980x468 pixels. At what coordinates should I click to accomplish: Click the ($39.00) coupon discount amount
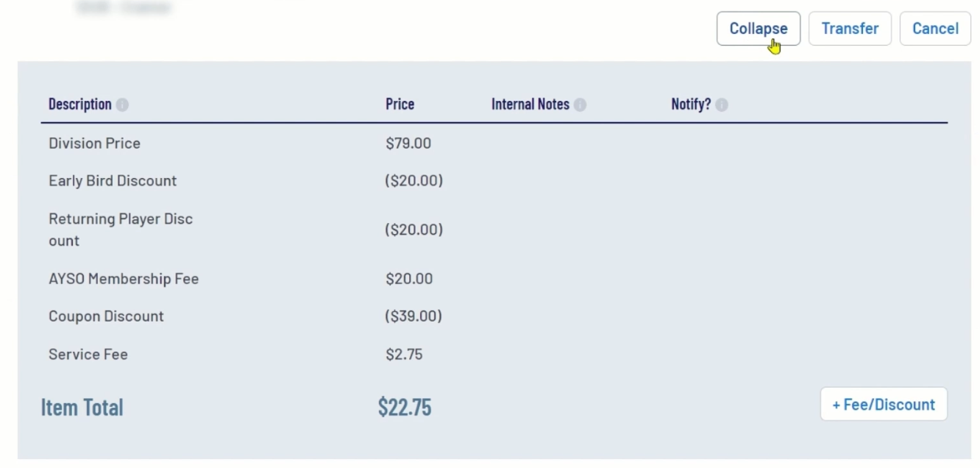pos(413,316)
